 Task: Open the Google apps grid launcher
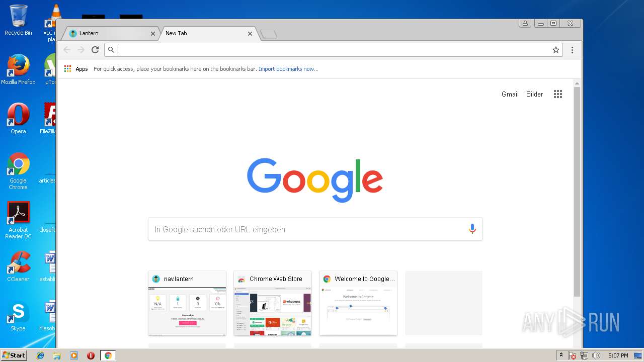point(558,94)
